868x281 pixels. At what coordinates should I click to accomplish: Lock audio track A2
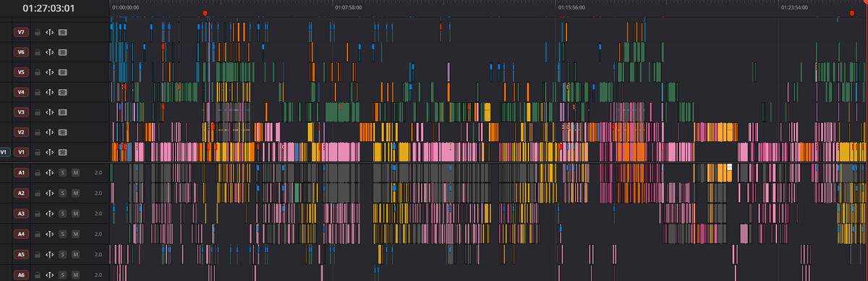pos(37,193)
